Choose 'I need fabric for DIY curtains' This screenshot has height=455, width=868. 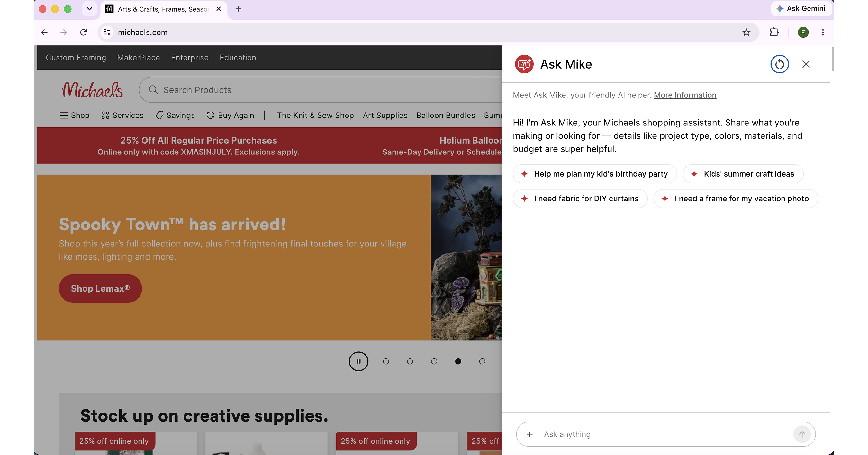click(580, 199)
